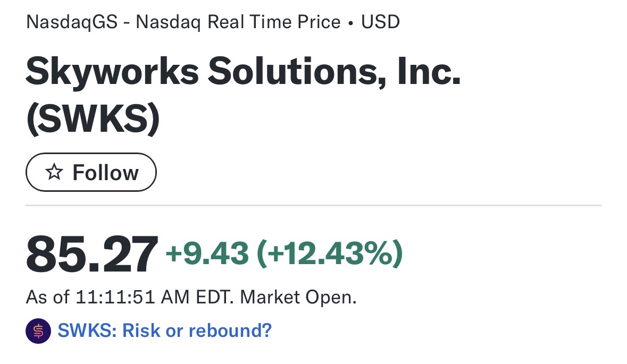Click the word "Skyworks" in the heading
This screenshot has width=627, height=364.
tap(112, 72)
